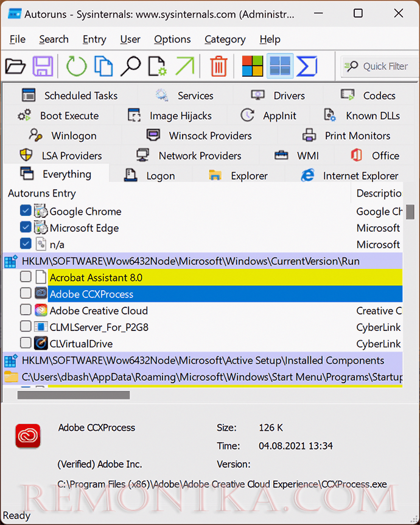
Task: Open the Options menu
Action: 172,39
